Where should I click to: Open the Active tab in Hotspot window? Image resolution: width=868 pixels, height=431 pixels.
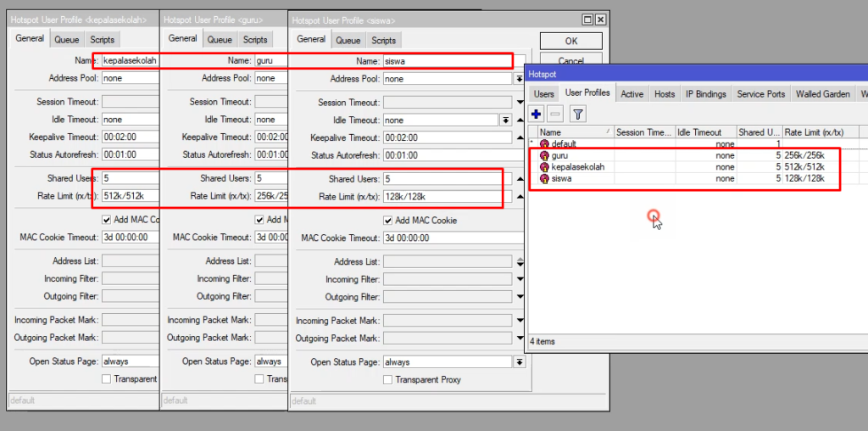pyautogui.click(x=632, y=94)
